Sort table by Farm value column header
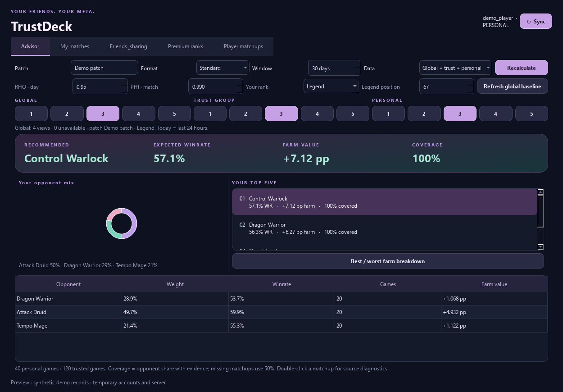 tap(494, 284)
